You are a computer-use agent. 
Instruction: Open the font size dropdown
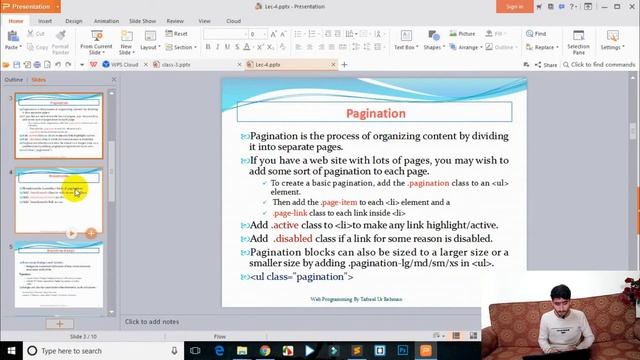point(264,34)
